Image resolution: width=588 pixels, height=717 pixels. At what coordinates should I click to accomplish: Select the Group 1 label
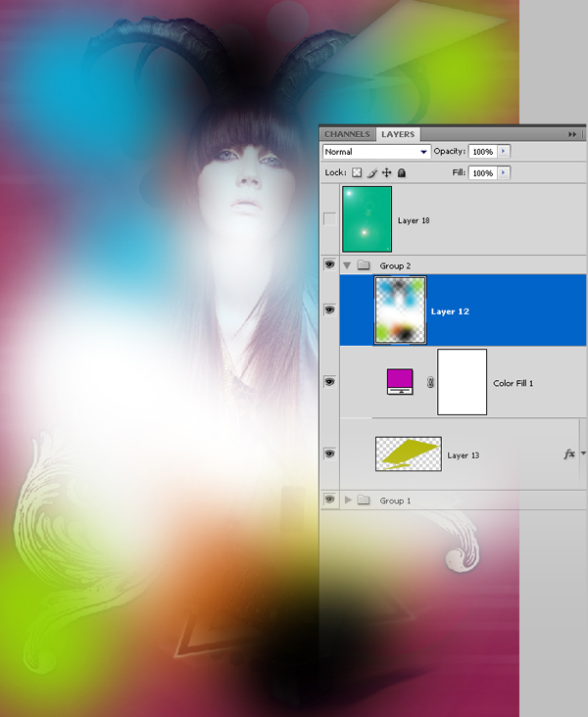pos(395,501)
